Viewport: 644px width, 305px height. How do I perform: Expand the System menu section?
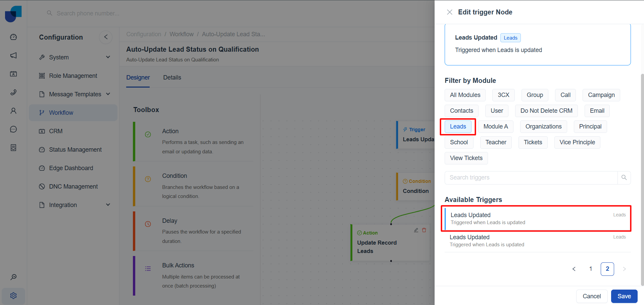[x=108, y=57]
